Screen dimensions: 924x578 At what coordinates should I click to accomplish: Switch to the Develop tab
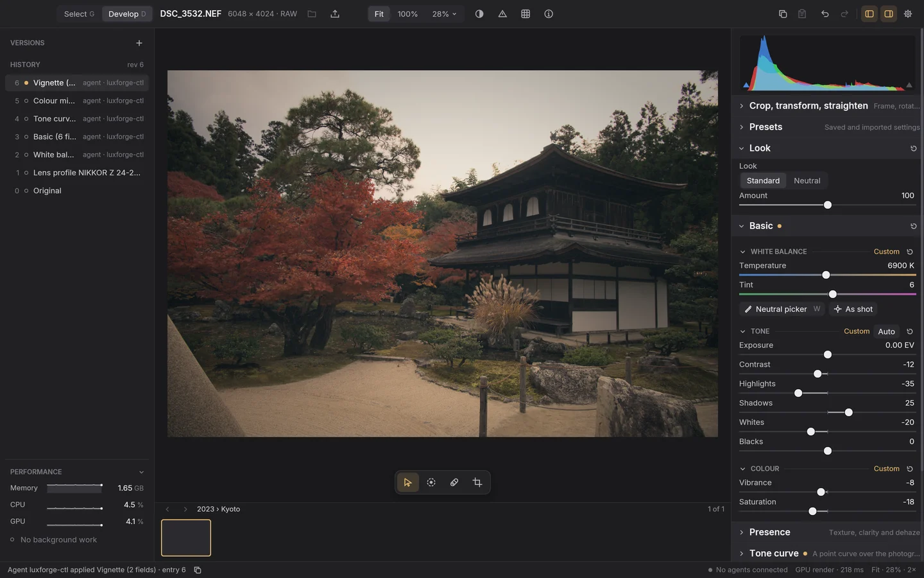[127, 14]
